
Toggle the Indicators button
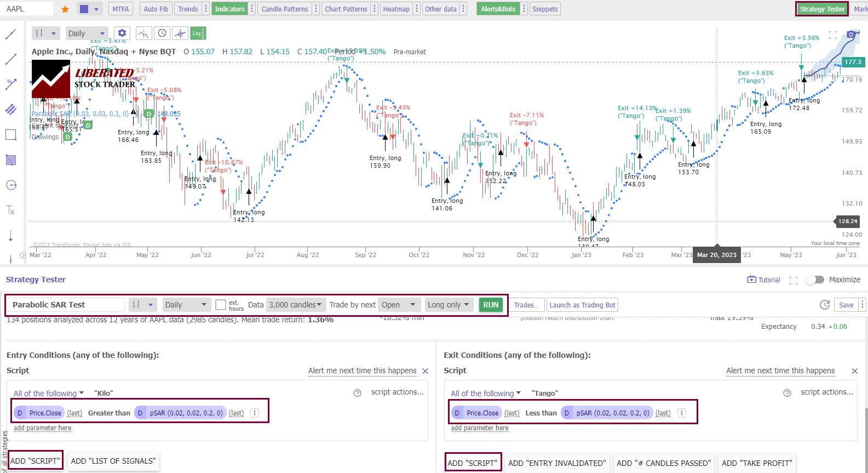tap(229, 9)
